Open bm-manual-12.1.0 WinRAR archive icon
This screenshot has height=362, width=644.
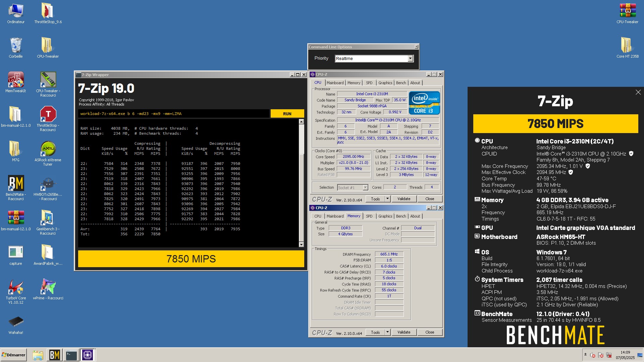tap(16, 221)
